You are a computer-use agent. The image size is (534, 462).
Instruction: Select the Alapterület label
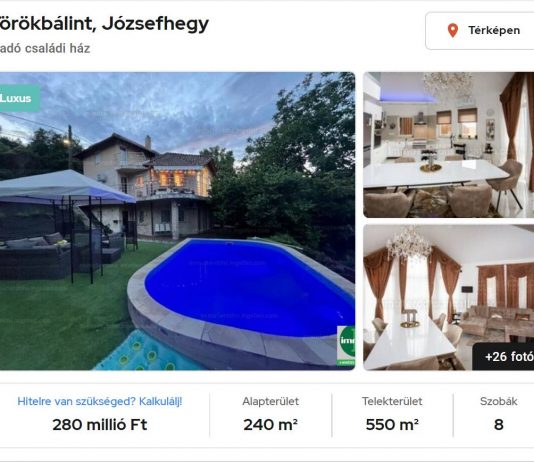pyautogui.click(x=270, y=401)
